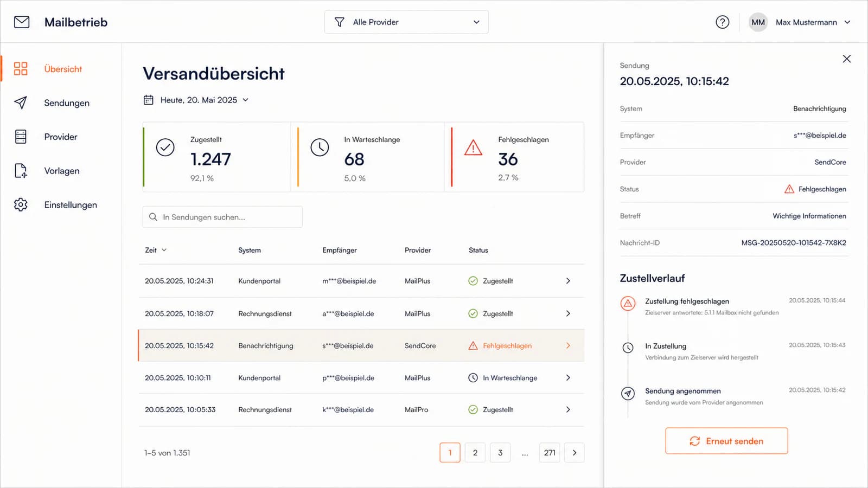Click the Zustellung fehlgeschlagen timeline icon
Viewport: 868px width, 488px height.
tap(628, 303)
